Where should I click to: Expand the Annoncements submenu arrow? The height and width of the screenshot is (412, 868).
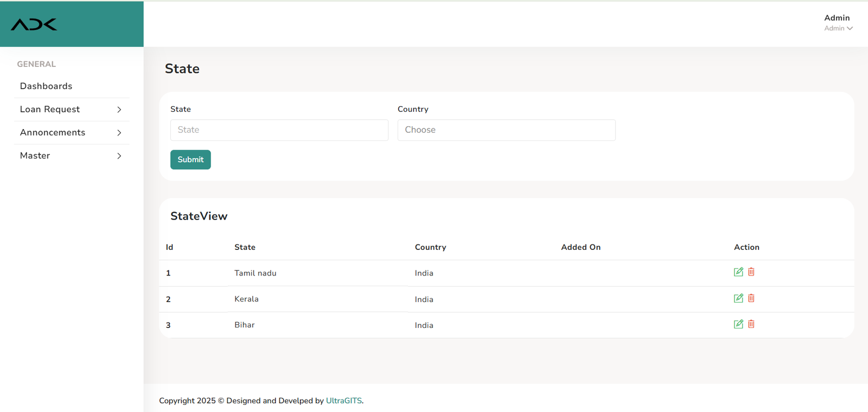point(119,133)
